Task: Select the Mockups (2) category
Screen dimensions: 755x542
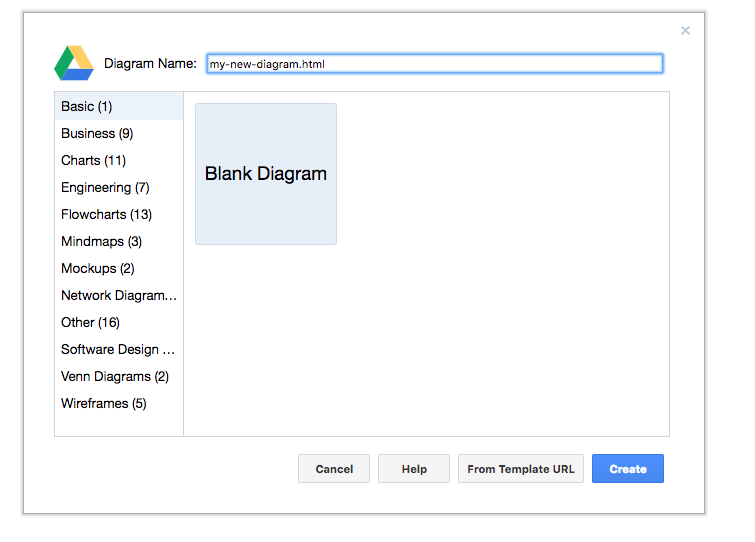Action: [98, 269]
